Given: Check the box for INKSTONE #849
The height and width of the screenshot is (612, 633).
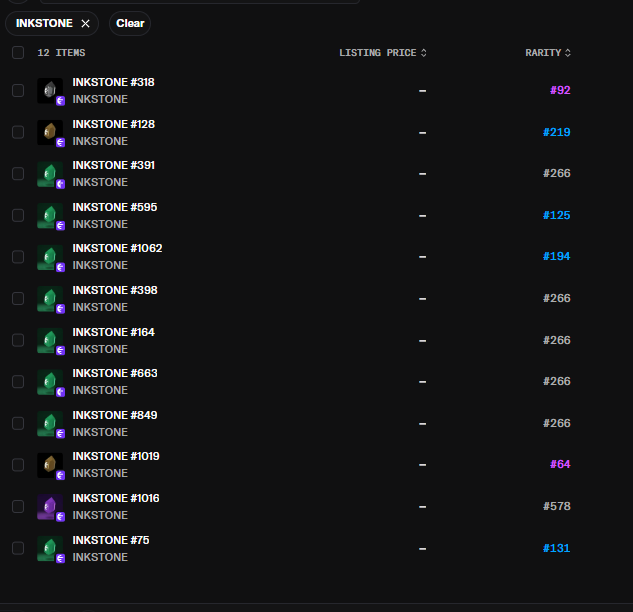Looking at the screenshot, I should click(18, 423).
